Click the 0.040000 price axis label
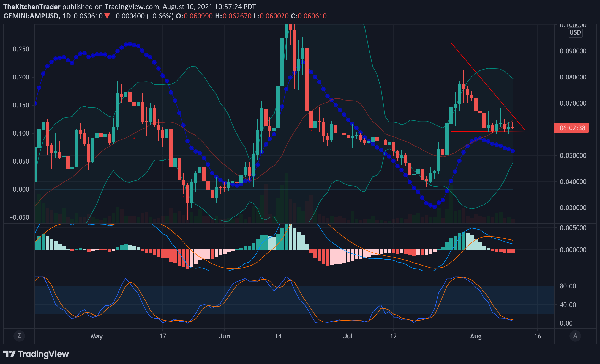The width and height of the screenshot is (600, 364). pos(573,182)
